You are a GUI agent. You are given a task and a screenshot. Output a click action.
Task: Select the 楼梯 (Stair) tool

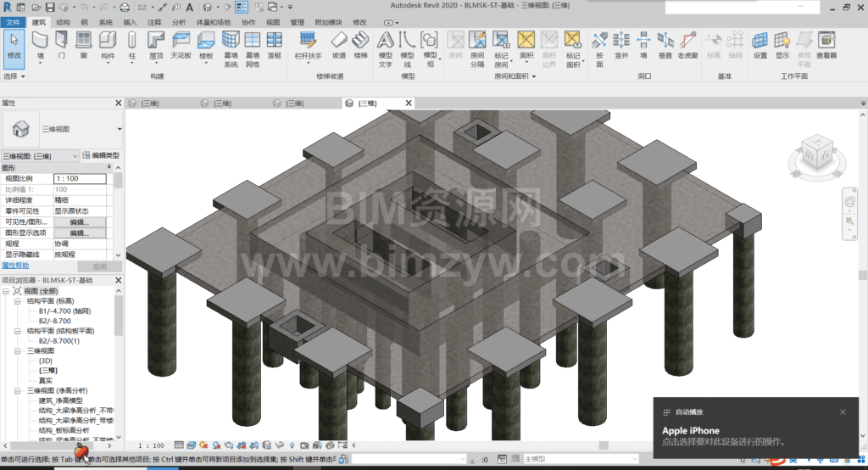coord(360,46)
